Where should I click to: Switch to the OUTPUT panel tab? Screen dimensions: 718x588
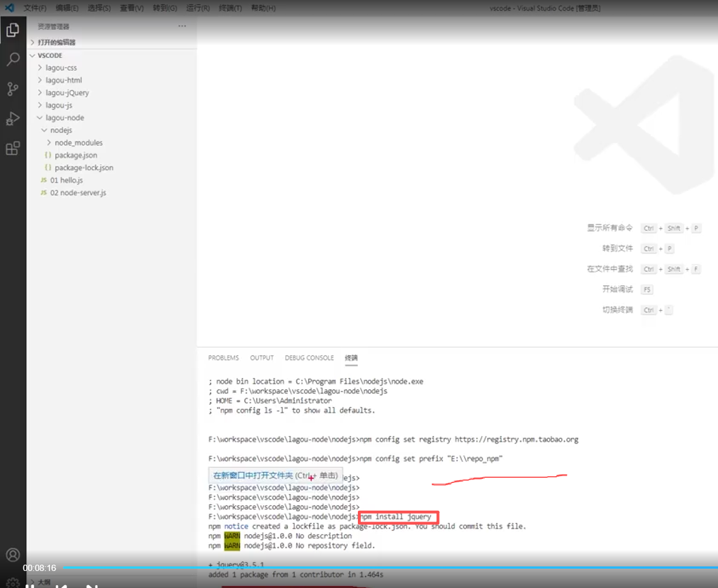tap(262, 358)
